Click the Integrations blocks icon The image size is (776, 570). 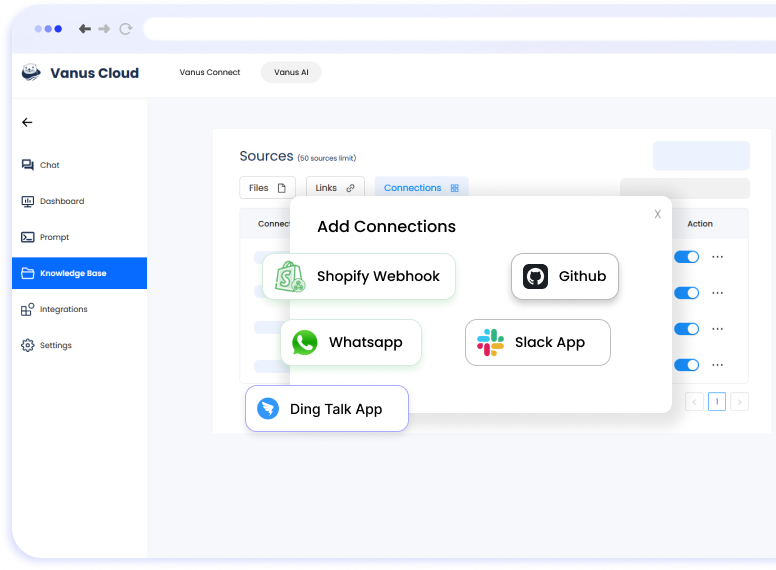pyautogui.click(x=28, y=309)
